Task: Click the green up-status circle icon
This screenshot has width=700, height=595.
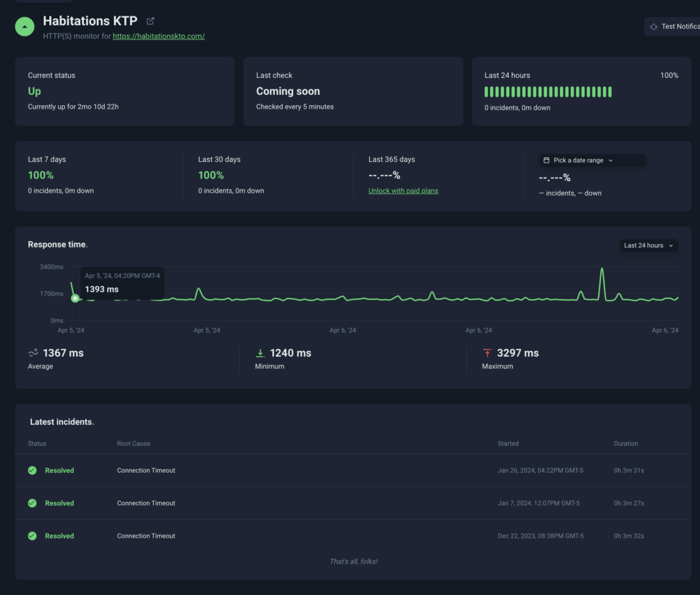Action: click(x=25, y=27)
